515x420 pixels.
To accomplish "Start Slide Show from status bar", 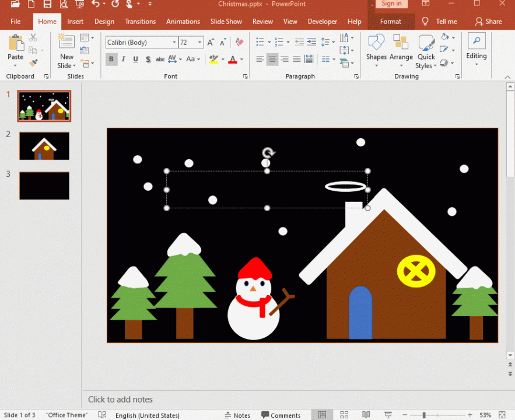I will tap(388, 415).
